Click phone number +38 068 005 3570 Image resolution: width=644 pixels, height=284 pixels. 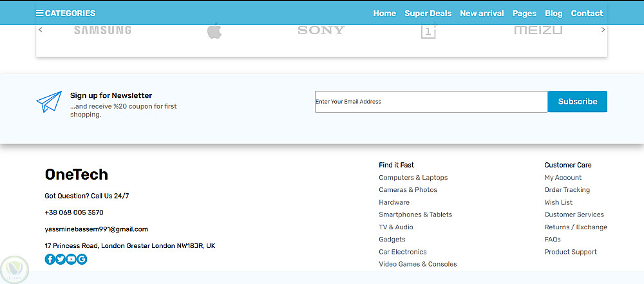74,213
